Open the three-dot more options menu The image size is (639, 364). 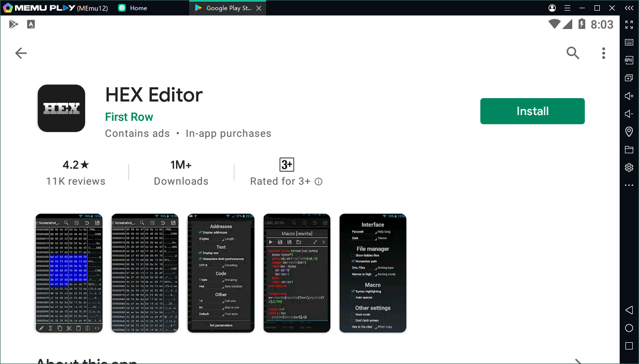click(x=603, y=53)
